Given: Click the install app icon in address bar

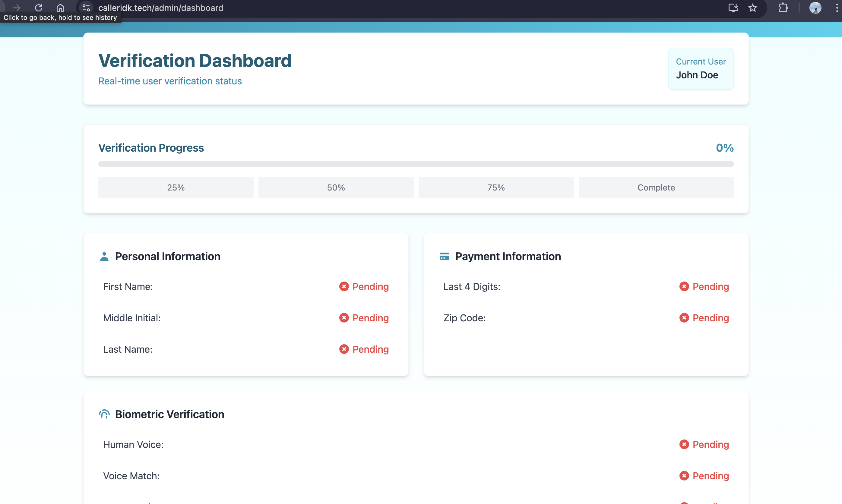Looking at the screenshot, I should pos(733,8).
